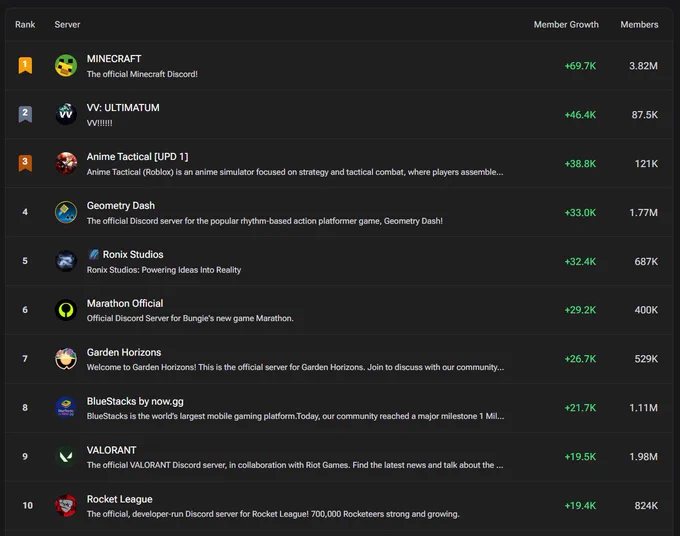Screen dimensions: 680x536
Task: Click 'The official Minecraft Discord!' description
Action: [142, 74]
